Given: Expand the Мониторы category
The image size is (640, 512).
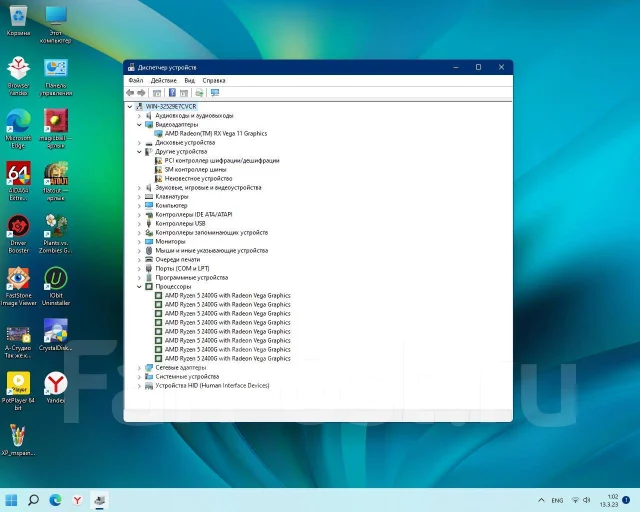Looking at the screenshot, I should pos(139,242).
